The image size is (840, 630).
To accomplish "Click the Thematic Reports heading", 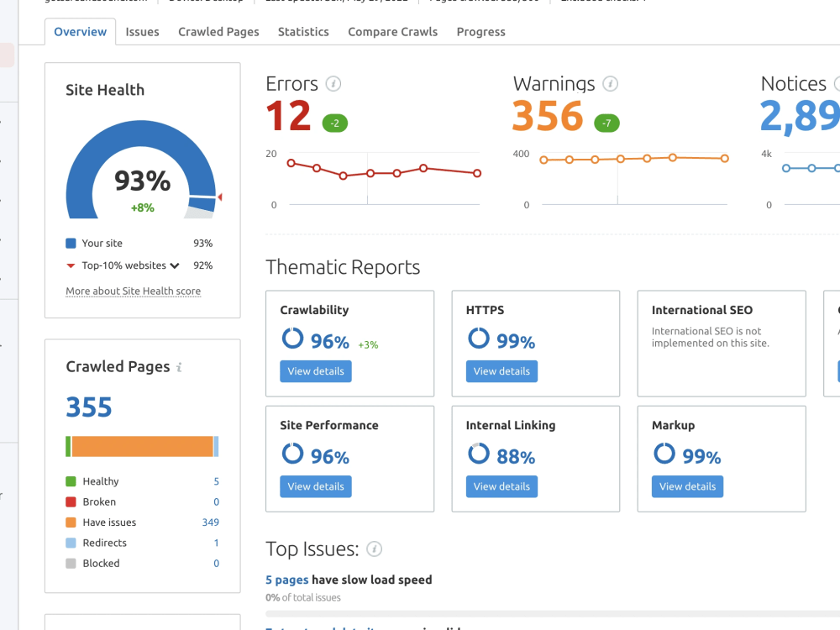I will click(343, 267).
